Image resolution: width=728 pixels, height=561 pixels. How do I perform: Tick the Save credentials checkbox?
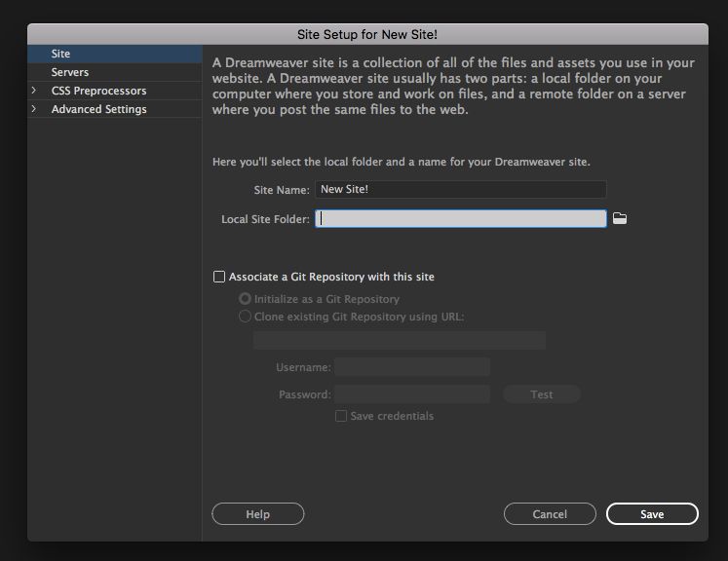(341, 416)
